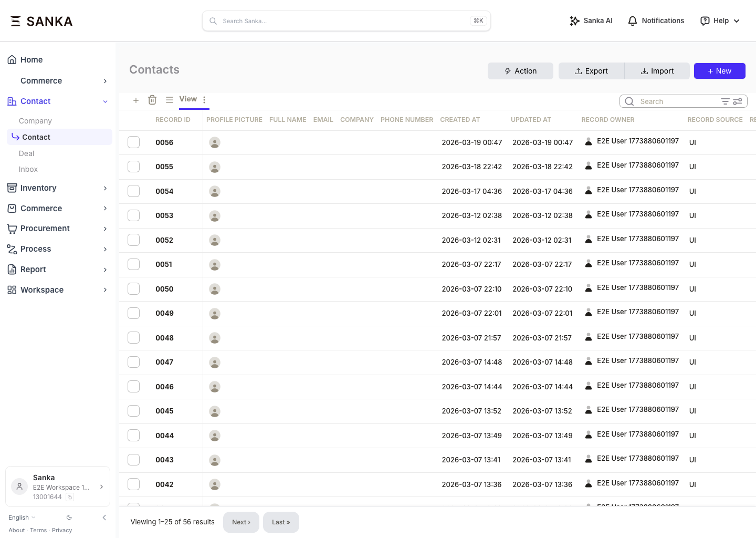This screenshot has height=538, width=756.
Task: Open the Deal sidebar item
Action: 26,153
